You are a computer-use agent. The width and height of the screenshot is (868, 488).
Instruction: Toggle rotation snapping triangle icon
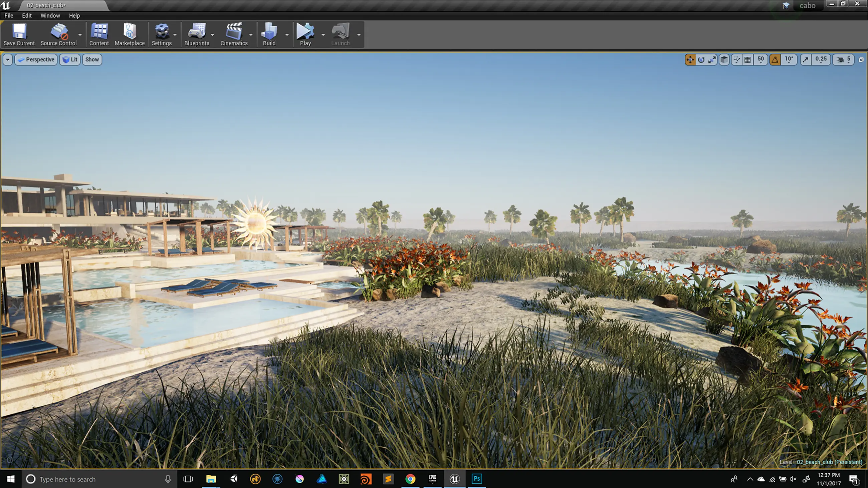775,60
